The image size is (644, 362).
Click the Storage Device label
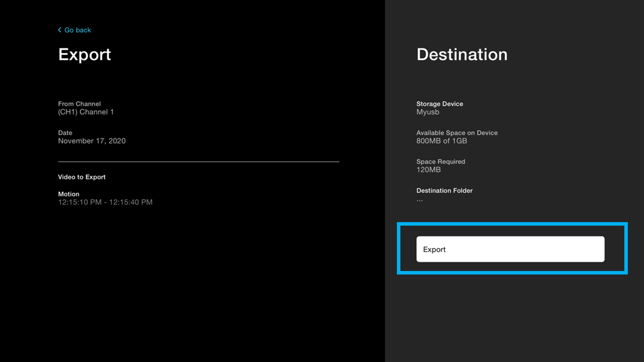439,104
